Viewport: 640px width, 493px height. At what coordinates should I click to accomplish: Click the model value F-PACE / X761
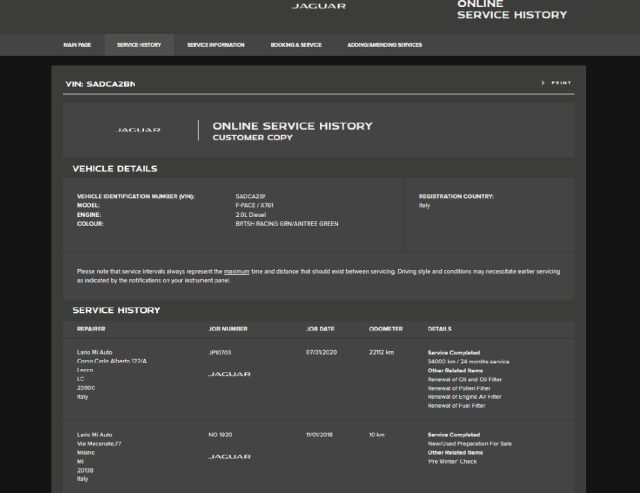point(254,205)
